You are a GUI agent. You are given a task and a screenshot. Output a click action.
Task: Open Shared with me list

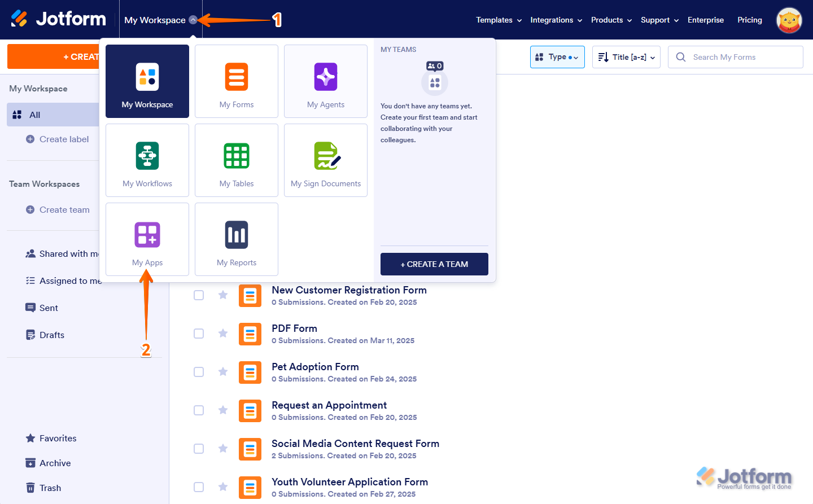point(62,254)
